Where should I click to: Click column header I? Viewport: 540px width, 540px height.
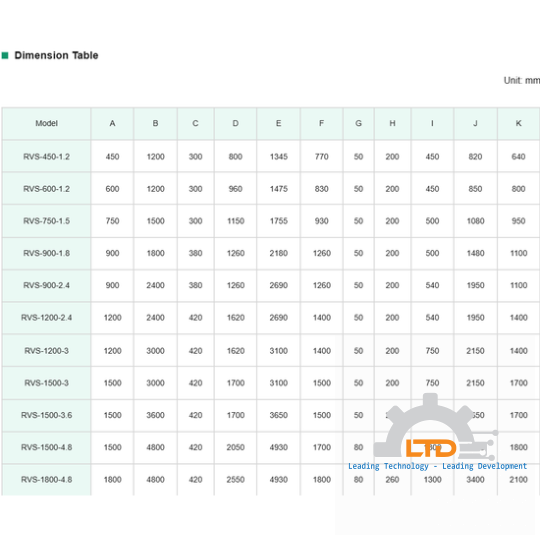(x=432, y=123)
